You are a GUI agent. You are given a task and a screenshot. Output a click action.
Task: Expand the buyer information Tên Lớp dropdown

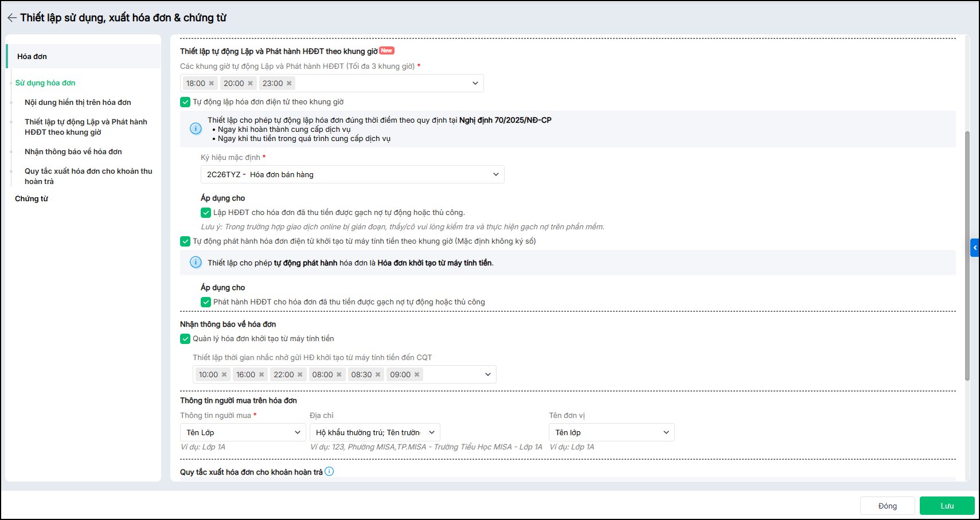[243, 432]
